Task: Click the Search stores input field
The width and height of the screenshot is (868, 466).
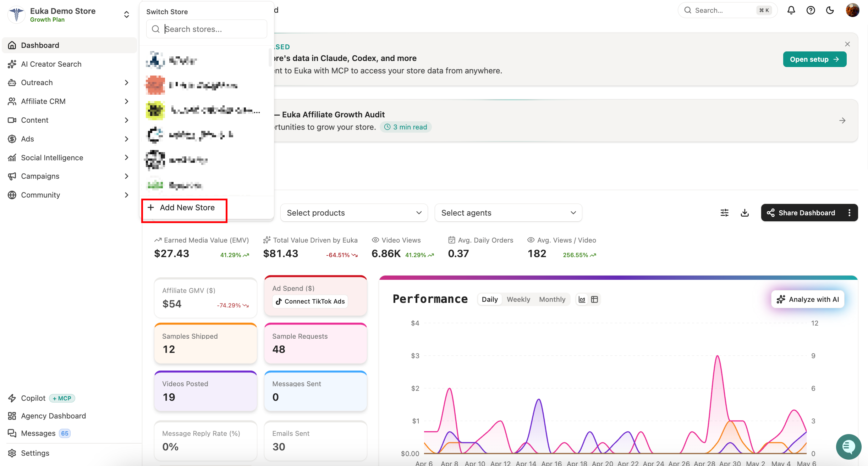Action: [207, 29]
